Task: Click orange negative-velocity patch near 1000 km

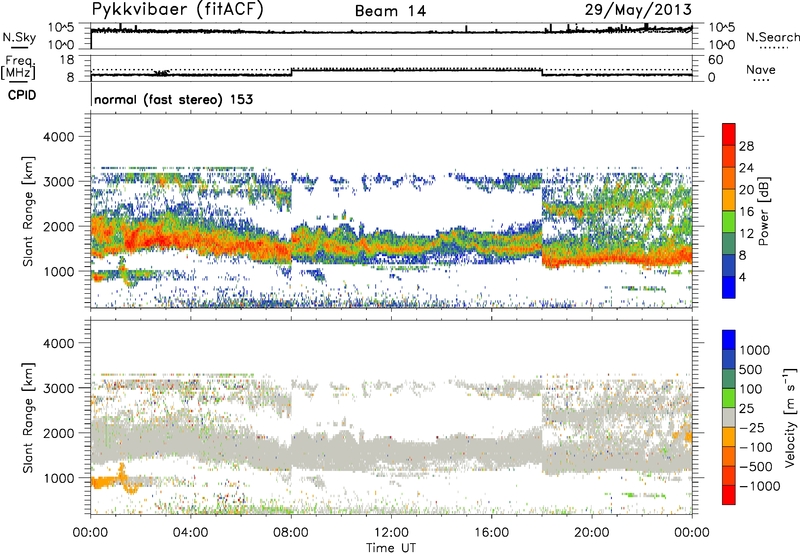Action: (107, 482)
